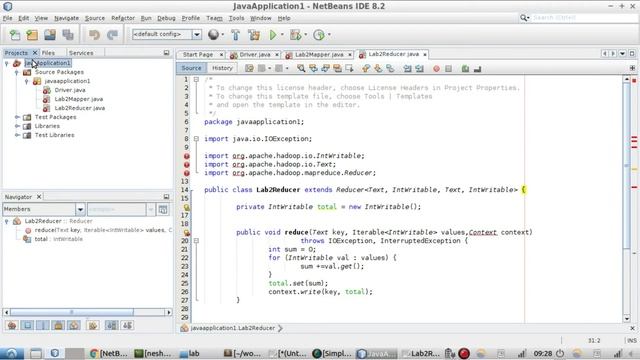Click the Save All toolbar icon

(68, 35)
